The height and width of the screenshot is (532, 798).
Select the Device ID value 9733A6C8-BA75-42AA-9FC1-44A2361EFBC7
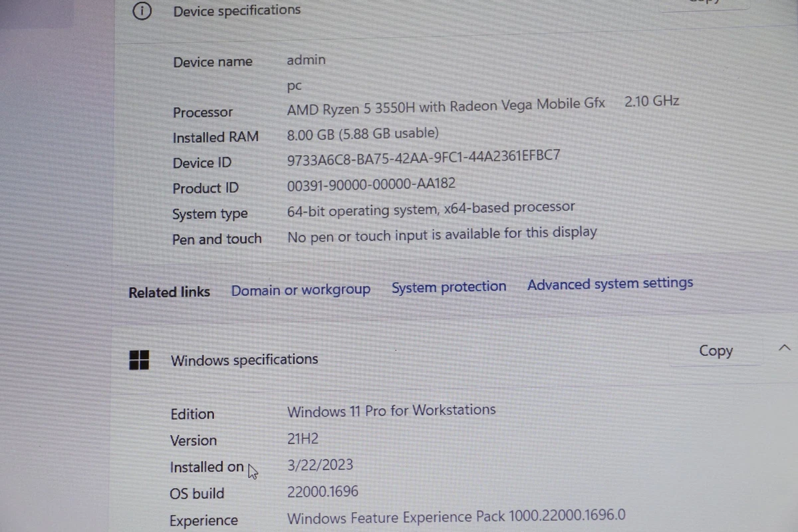tap(424, 158)
